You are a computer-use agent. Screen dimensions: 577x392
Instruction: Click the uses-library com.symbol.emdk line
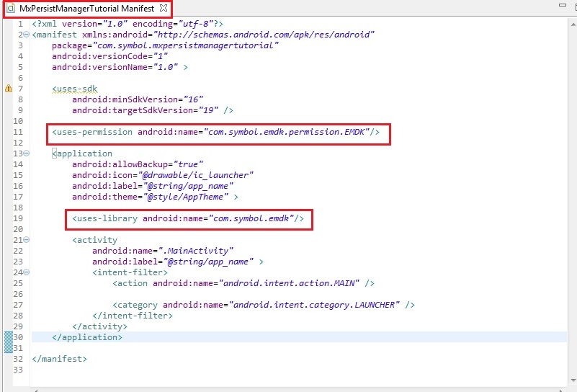[191, 218]
